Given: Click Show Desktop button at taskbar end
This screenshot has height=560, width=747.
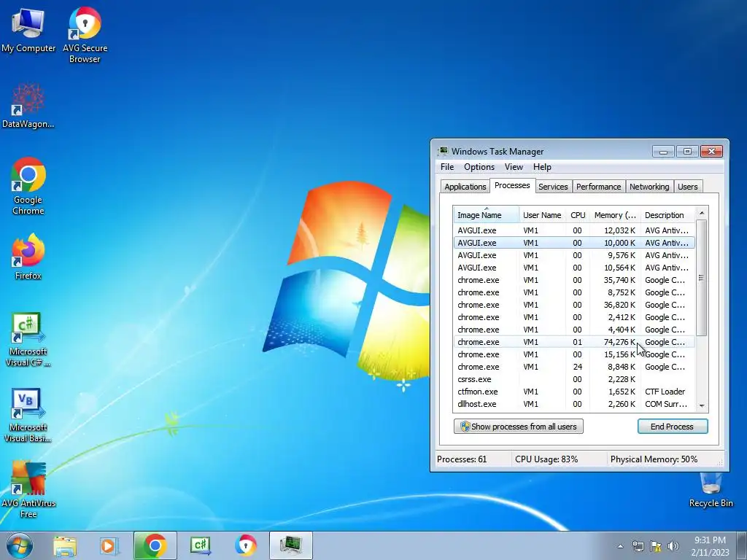Looking at the screenshot, I should tap(742, 545).
